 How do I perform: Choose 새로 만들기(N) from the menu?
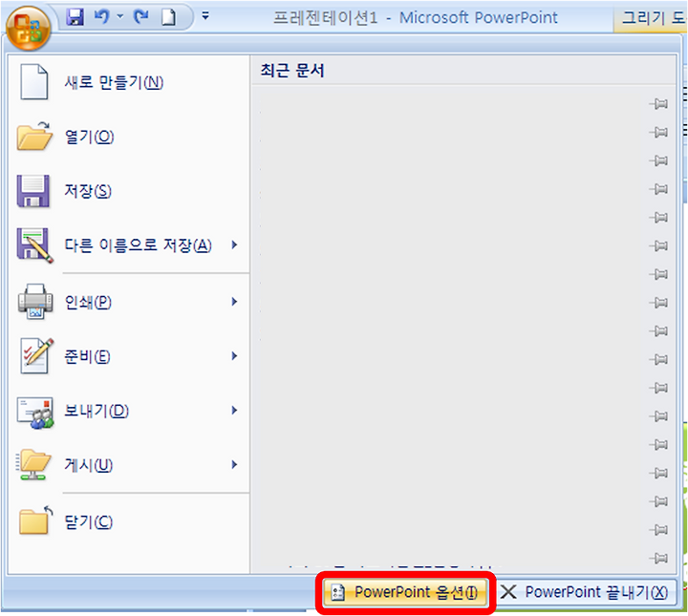pos(129,82)
